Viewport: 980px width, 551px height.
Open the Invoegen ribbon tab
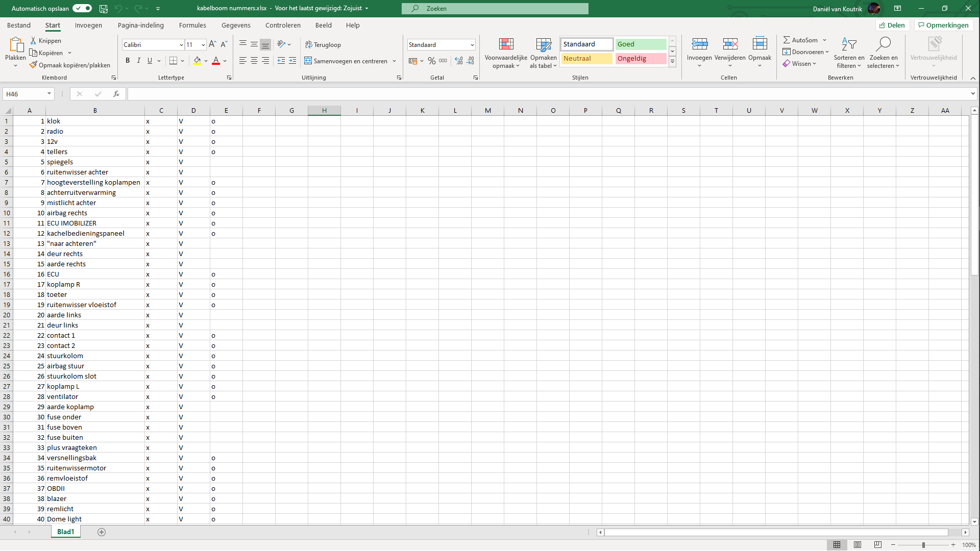click(x=88, y=25)
